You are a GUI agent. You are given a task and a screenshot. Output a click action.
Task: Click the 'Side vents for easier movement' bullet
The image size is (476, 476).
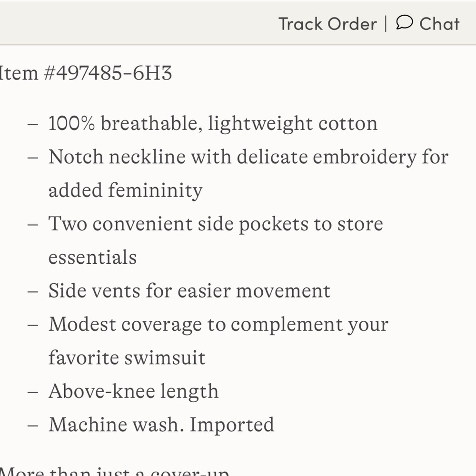pos(189,291)
